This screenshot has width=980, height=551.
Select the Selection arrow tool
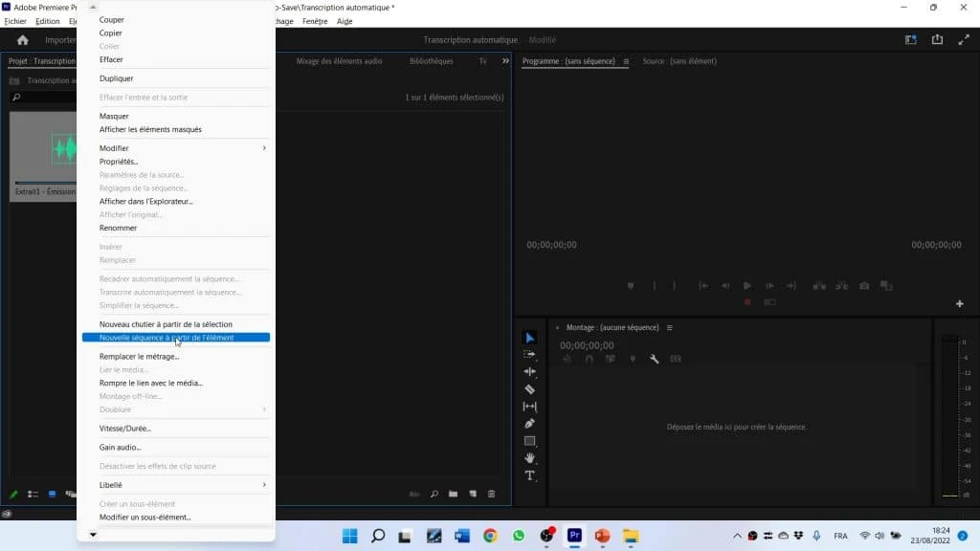pyautogui.click(x=530, y=338)
